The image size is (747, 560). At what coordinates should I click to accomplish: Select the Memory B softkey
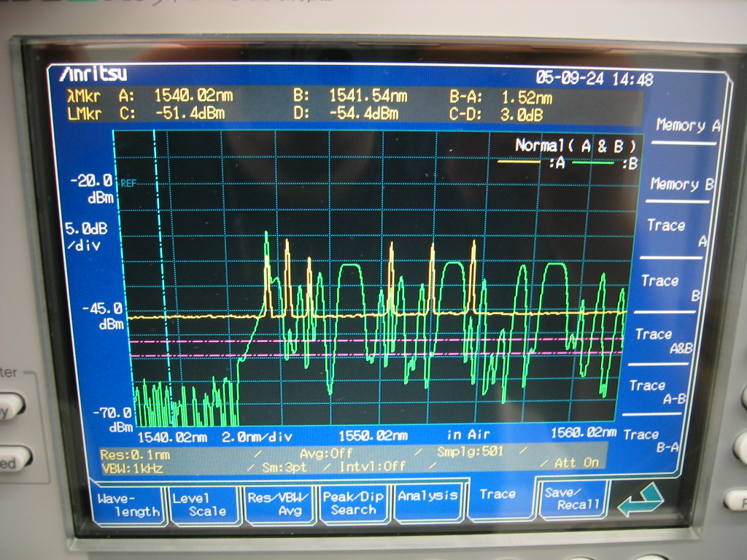[x=681, y=184]
